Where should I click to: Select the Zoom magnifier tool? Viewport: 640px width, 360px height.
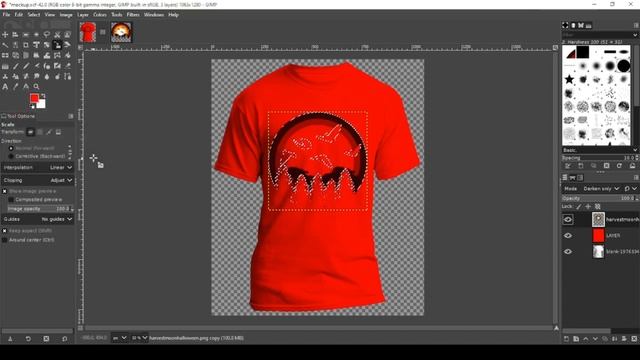point(36,87)
